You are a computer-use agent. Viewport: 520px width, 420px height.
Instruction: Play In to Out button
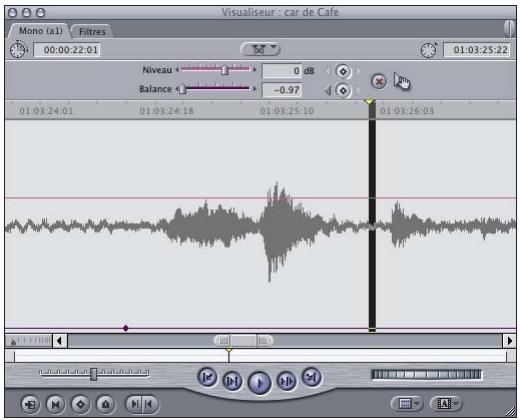(232, 381)
